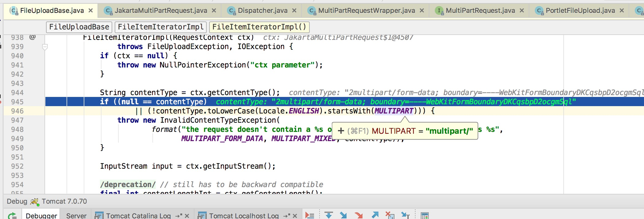The height and width of the screenshot is (219, 644).
Task: Click Show Execution Point icon
Action: coord(310,215)
